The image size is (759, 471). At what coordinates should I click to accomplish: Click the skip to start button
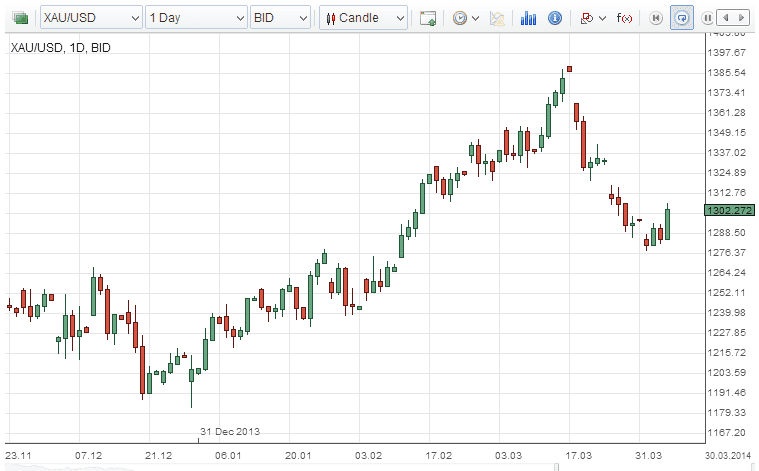pos(656,18)
